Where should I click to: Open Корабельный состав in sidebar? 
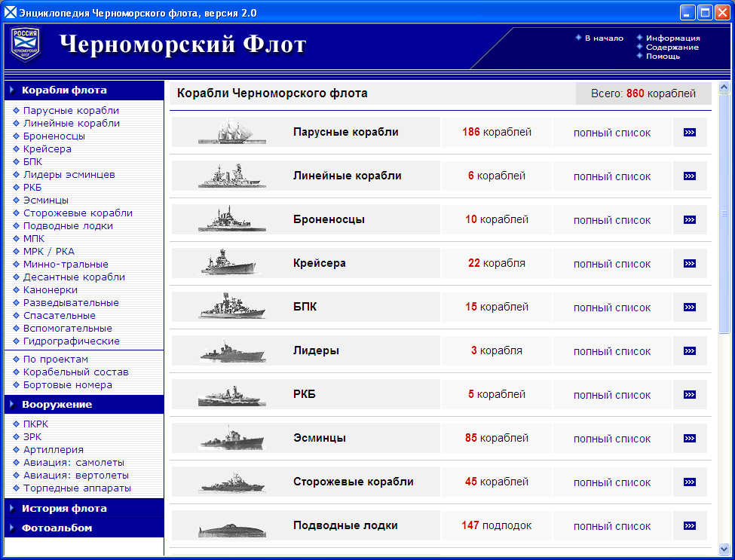(x=76, y=372)
